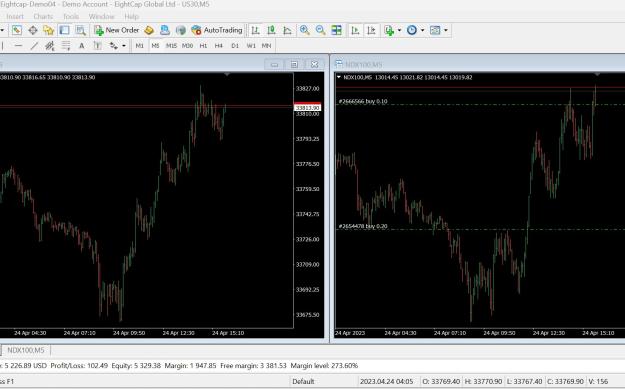625x389 pixels.
Task: Expand the Templates dropdown arrow
Action: pos(446,30)
